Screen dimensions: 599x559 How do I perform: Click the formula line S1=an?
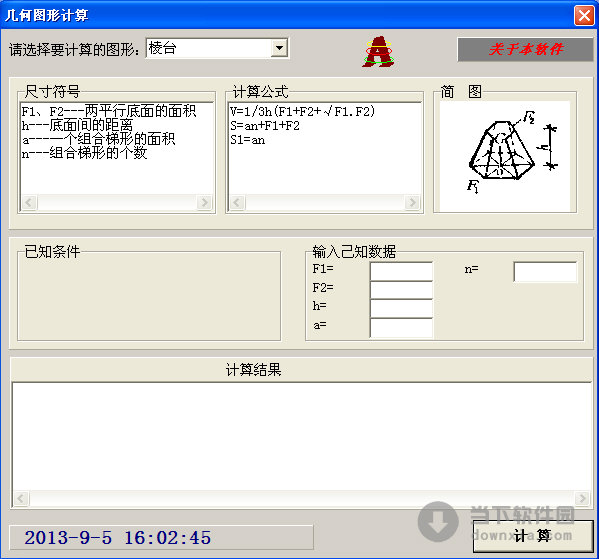pos(248,140)
